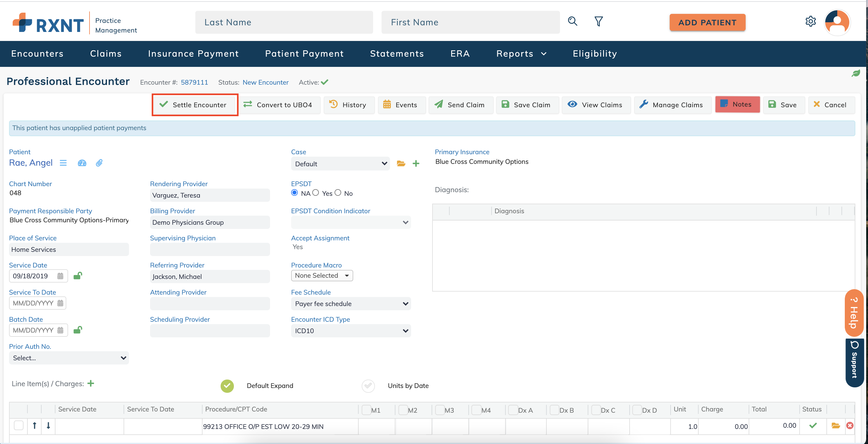
Task: Open the Case Default dropdown
Action: (340, 164)
